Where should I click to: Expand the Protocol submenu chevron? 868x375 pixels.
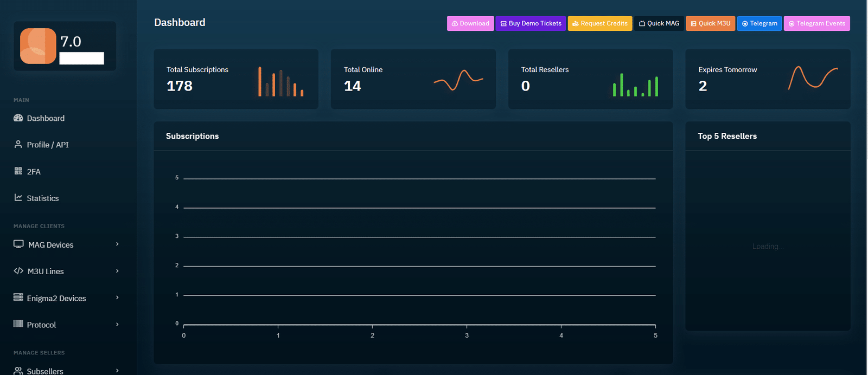[x=117, y=324]
